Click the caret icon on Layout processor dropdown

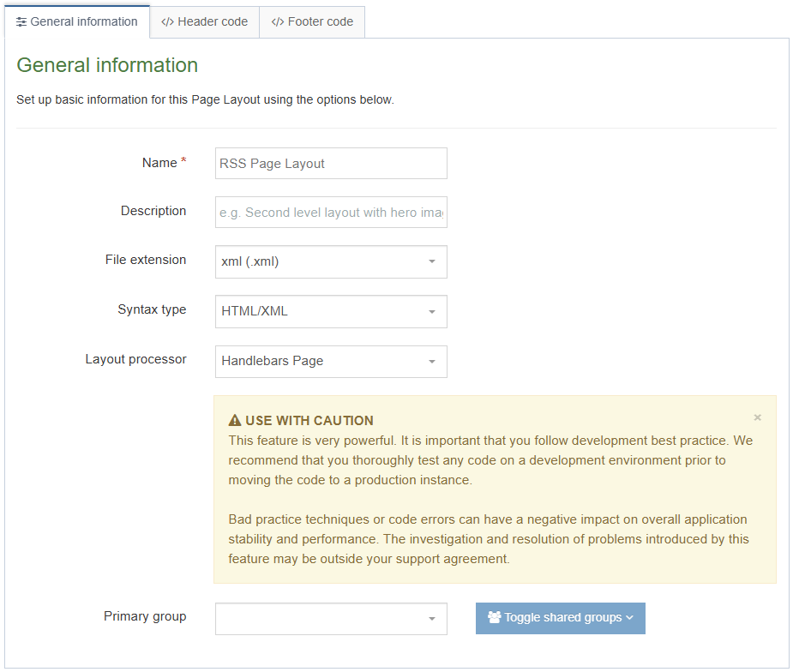(x=433, y=361)
